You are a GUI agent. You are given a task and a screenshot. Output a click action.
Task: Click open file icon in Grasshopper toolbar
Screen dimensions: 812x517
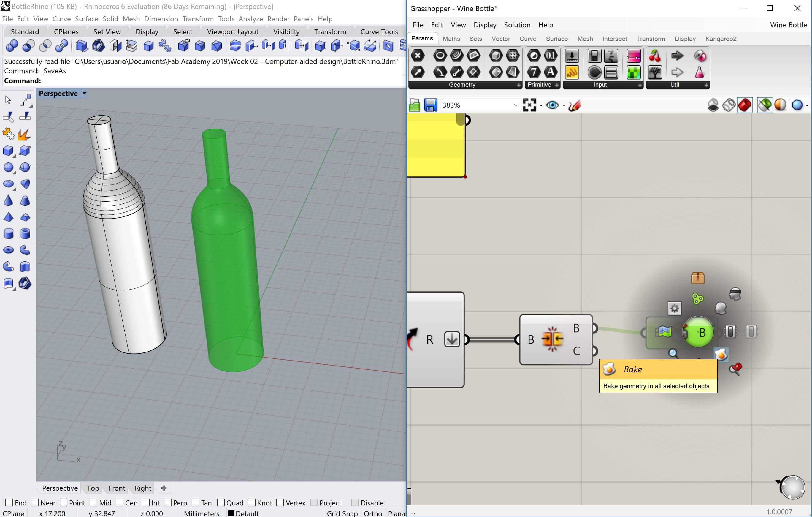[x=414, y=105]
